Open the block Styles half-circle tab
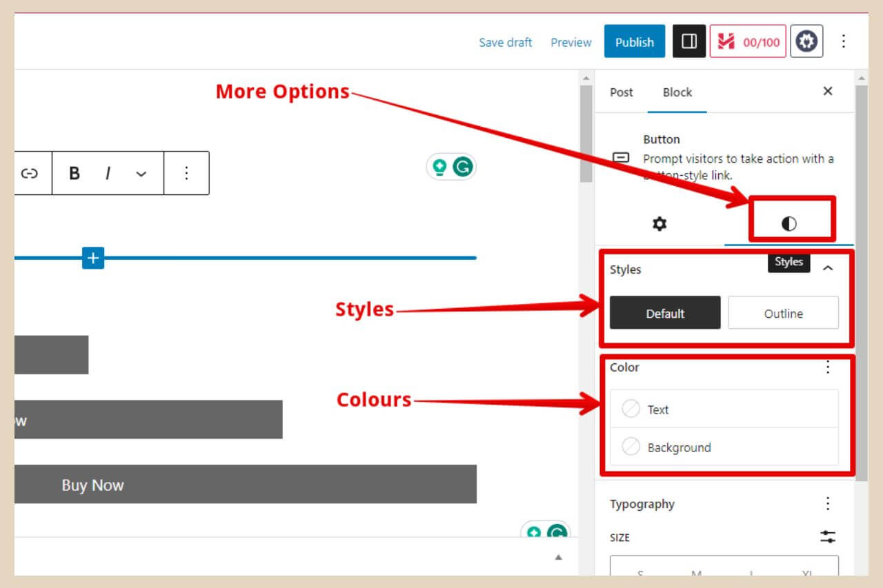Viewport: 883px width, 588px height. [789, 224]
